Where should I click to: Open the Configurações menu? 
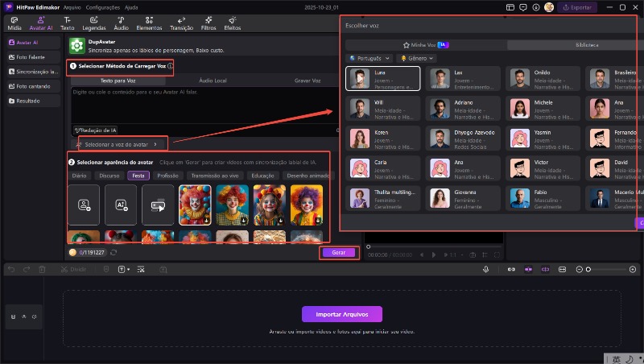tap(102, 6)
